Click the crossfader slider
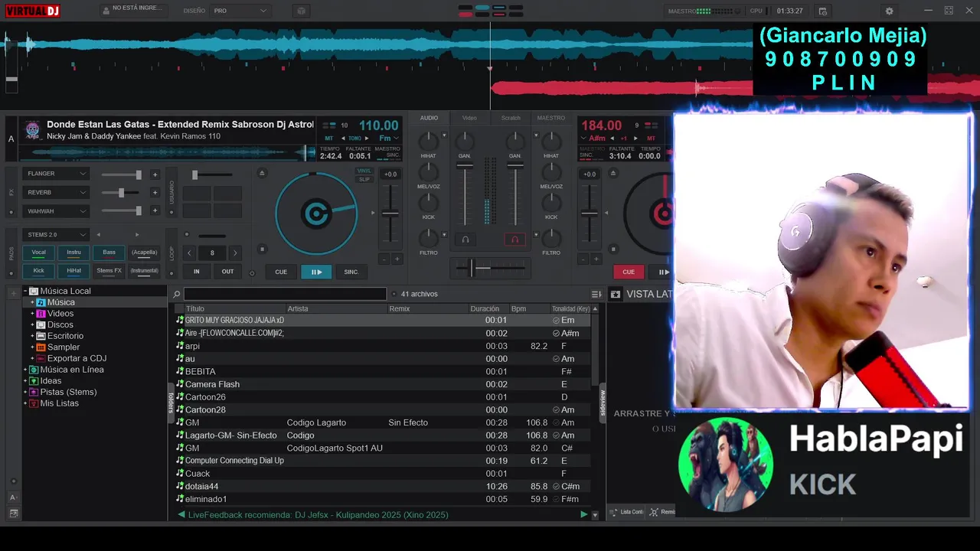 [x=490, y=267]
